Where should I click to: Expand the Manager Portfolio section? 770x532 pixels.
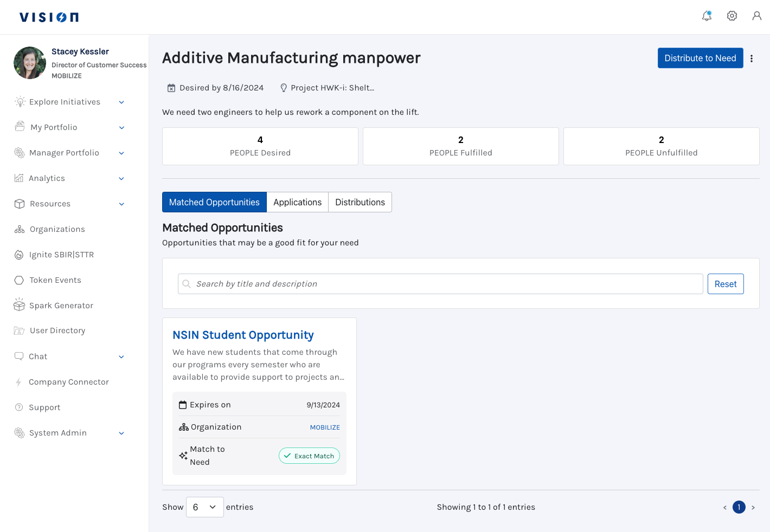121,153
